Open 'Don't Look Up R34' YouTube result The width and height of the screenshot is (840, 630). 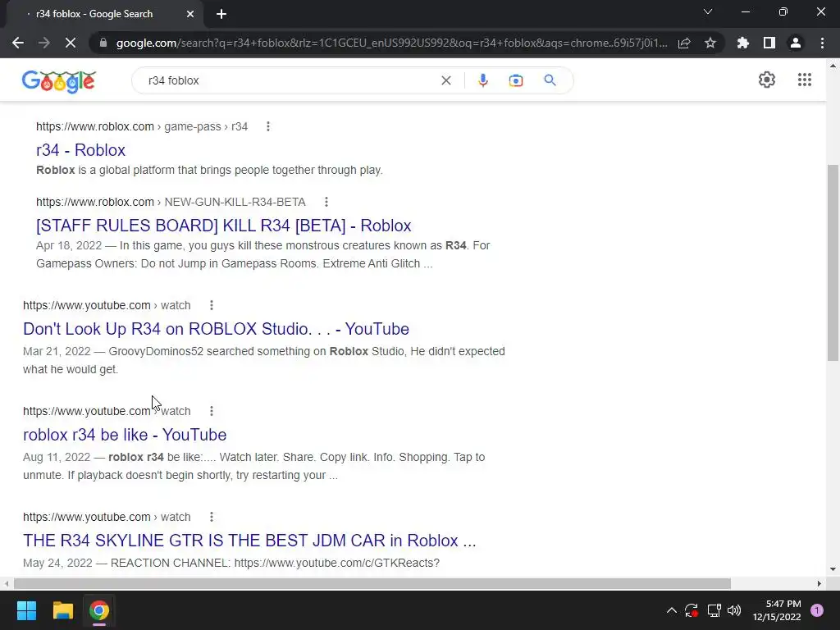(216, 329)
